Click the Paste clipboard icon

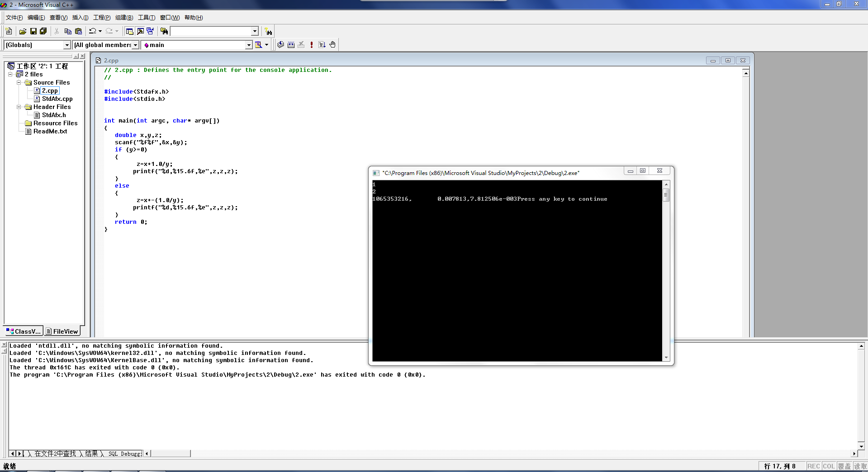pos(78,31)
